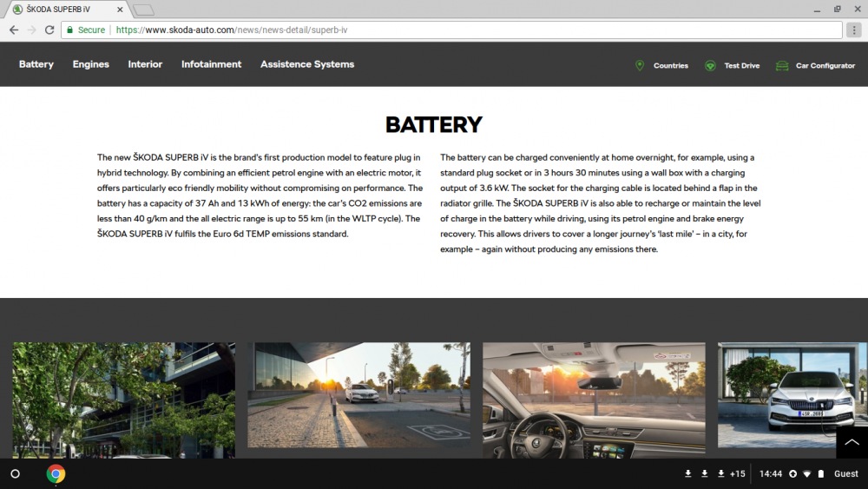
Task: Open the car interior dashboard thumbnail
Action: pos(594,400)
